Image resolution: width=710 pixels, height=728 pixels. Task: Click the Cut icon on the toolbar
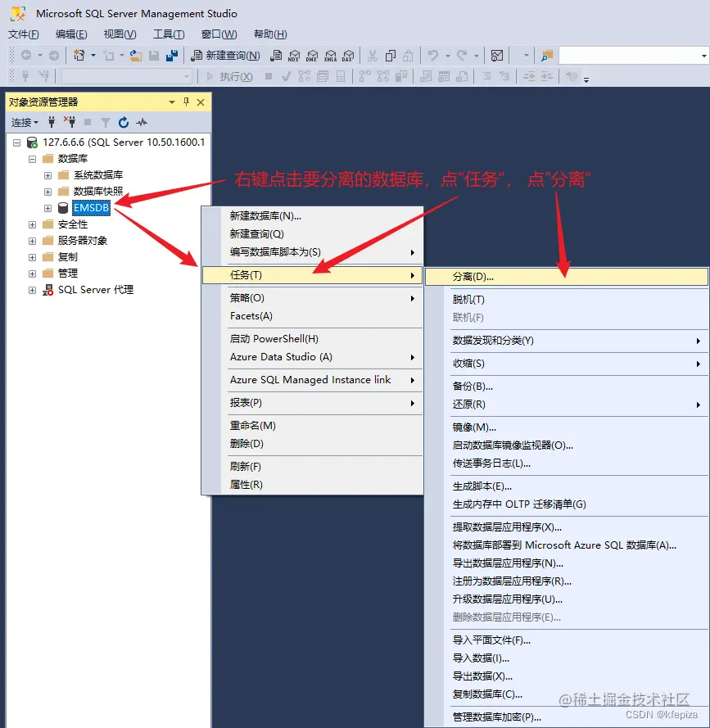pyautogui.click(x=373, y=56)
